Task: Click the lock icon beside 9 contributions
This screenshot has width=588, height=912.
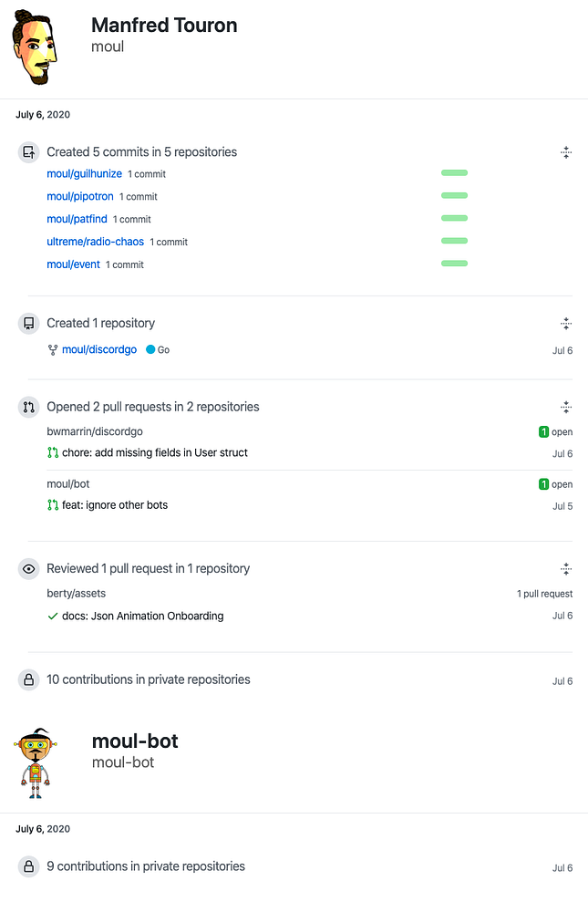Action: click(x=28, y=866)
